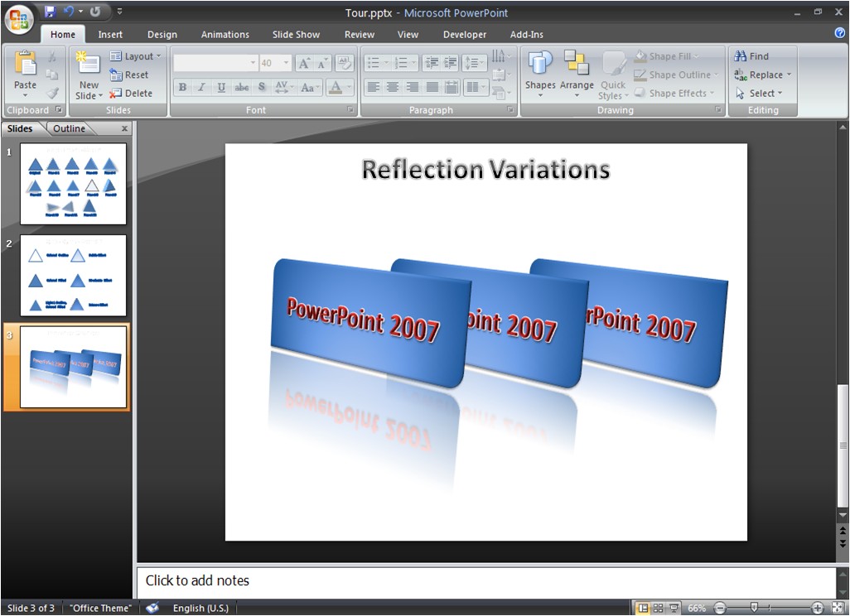Open the Paragraph dialog launcher
Viewport: 850px width, 616px height.
(x=510, y=110)
